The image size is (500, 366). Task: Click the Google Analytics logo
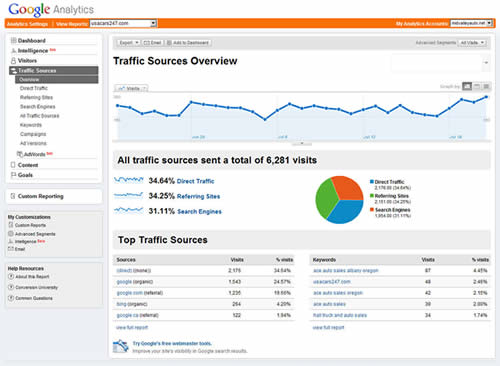point(51,10)
